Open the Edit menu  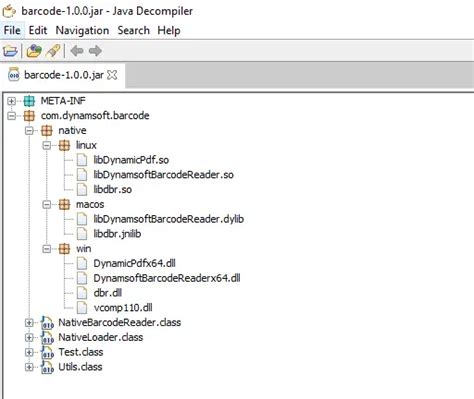[x=38, y=30]
